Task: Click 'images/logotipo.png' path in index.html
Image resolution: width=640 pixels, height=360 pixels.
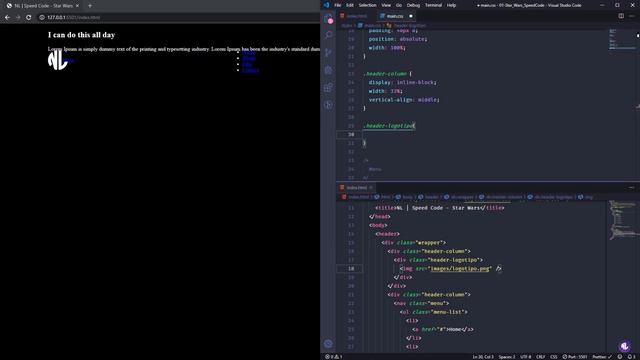Action: [460, 269]
